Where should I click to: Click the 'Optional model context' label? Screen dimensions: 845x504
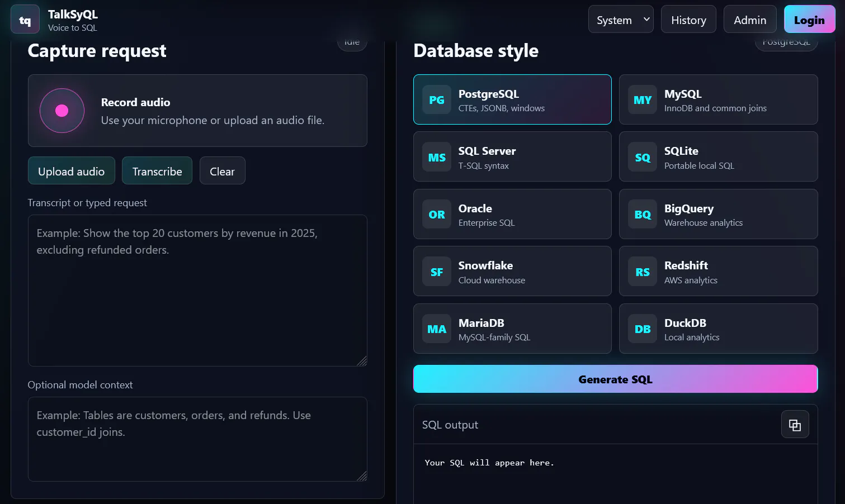coord(80,385)
